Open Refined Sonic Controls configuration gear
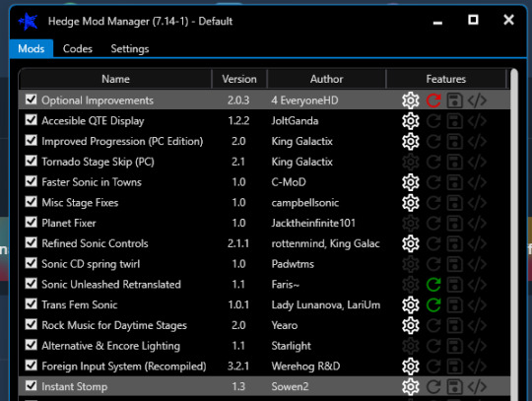Viewport: 532px width, 401px height. [x=411, y=243]
